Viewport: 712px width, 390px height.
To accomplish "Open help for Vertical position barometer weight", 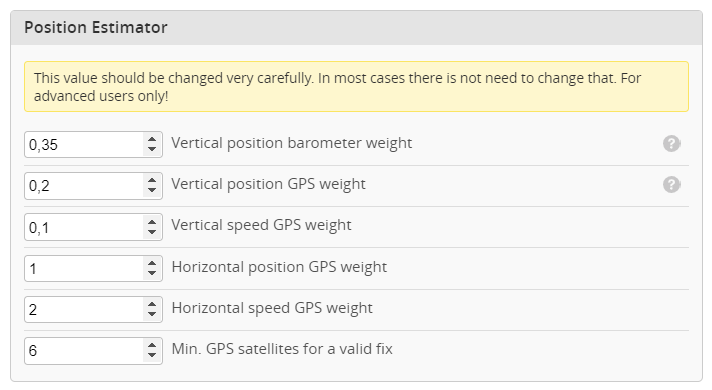I will (671, 143).
